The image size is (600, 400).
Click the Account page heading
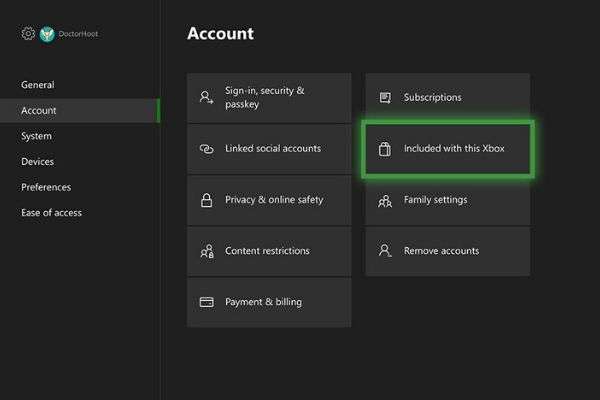point(220,33)
